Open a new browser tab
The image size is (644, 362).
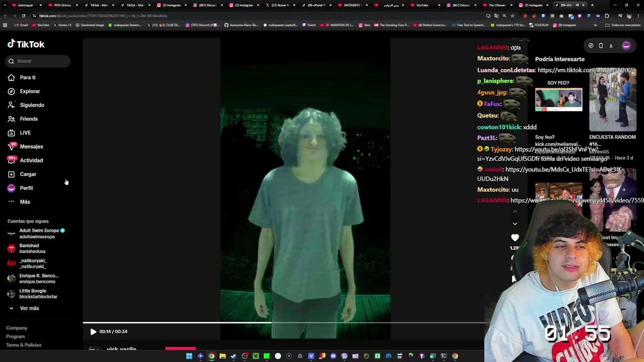[592, 5]
